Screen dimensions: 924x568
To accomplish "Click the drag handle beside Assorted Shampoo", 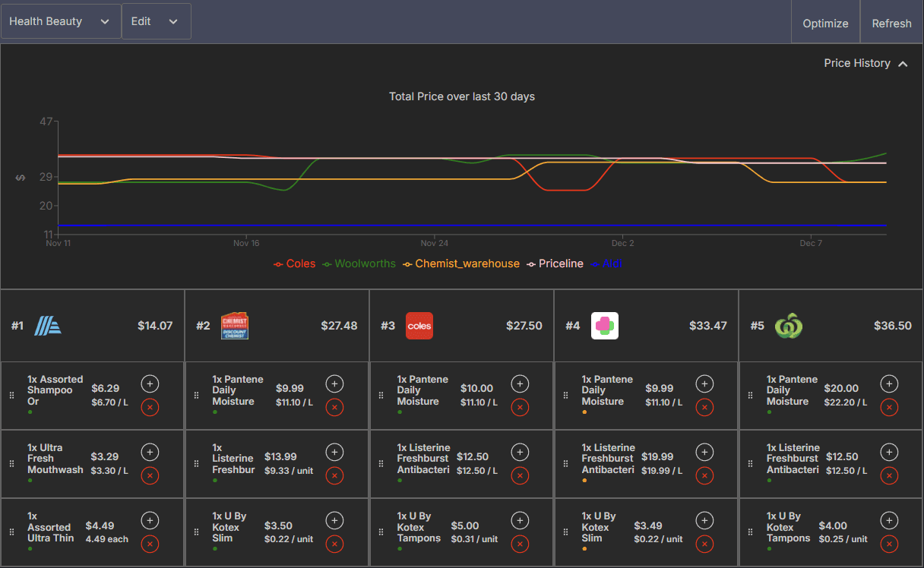I will tap(11, 396).
